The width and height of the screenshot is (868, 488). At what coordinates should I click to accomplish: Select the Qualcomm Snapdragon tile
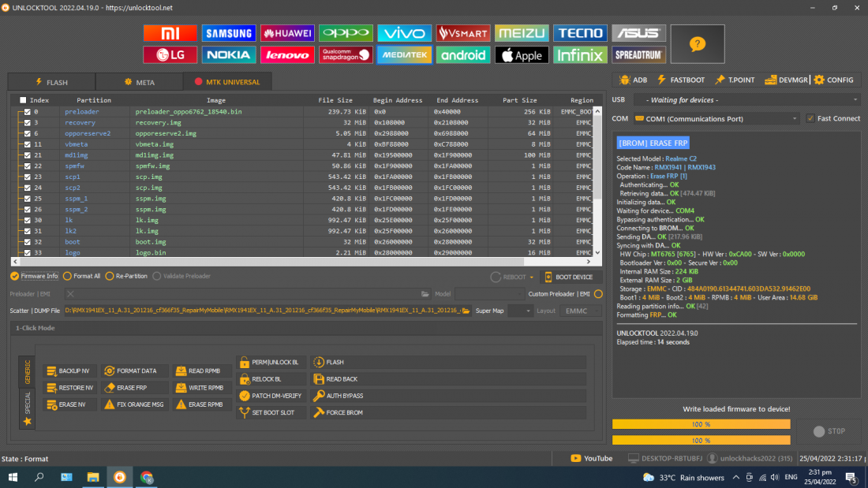[346, 54]
